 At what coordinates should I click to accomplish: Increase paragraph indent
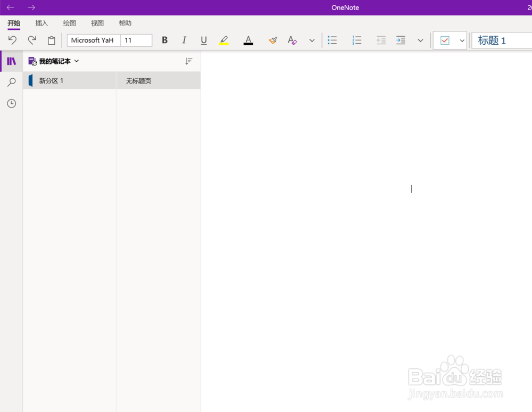(401, 40)
